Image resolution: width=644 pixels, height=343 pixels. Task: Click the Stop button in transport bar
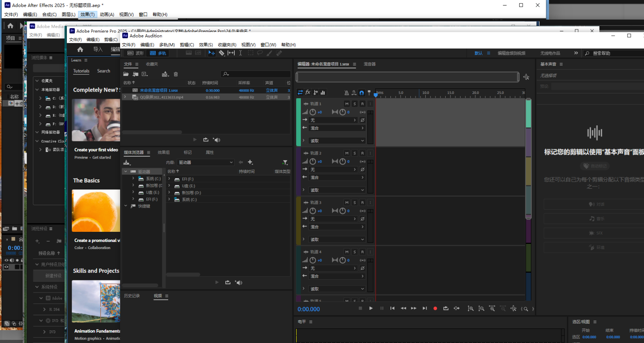[x=360, y=308]
